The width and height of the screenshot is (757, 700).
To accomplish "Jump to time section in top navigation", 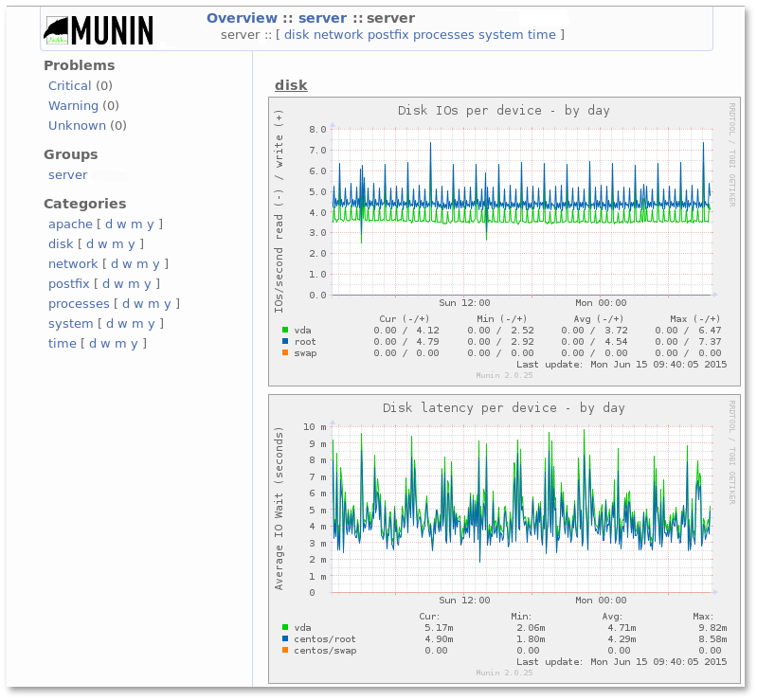I will pyautogui.click(x=541, y=35).
